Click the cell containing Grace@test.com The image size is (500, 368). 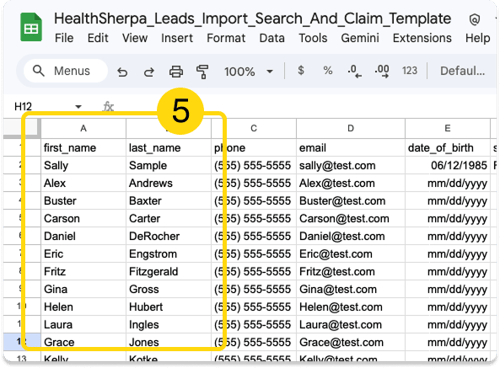pyautogui.click(x=351, y=342)
